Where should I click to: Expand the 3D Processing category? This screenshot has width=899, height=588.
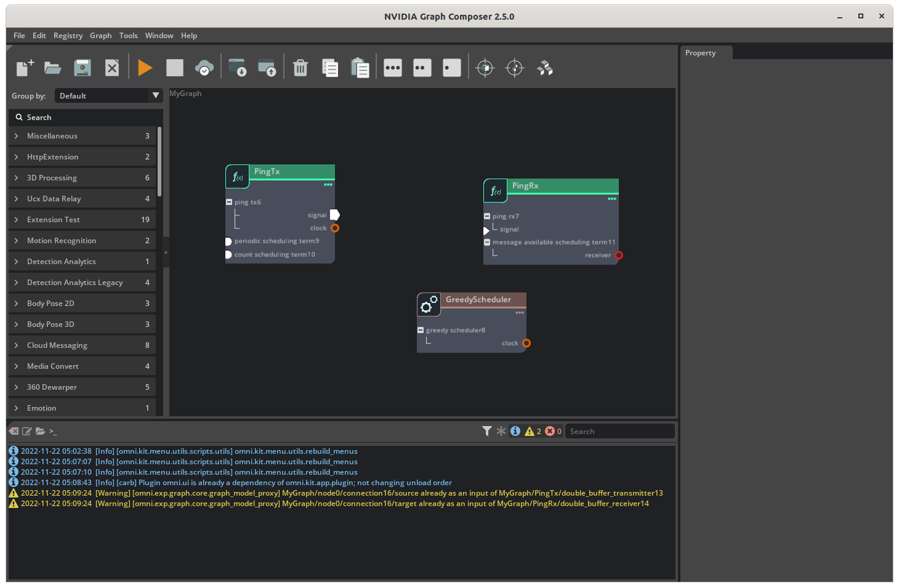[83, 178]
